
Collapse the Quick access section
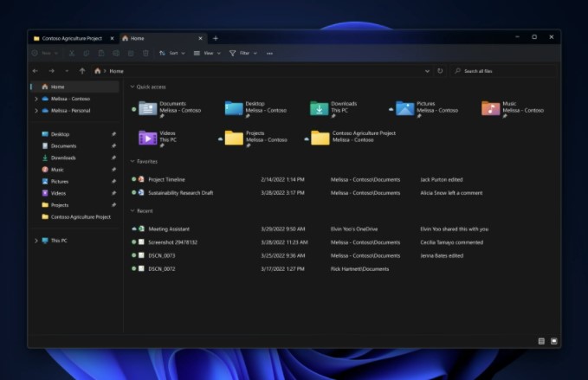[x=132, y=87]
